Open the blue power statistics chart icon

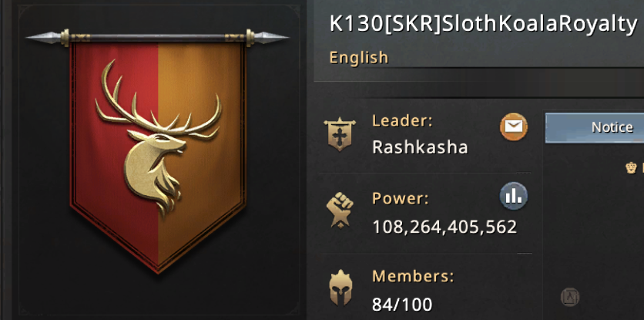coord(513,196)
